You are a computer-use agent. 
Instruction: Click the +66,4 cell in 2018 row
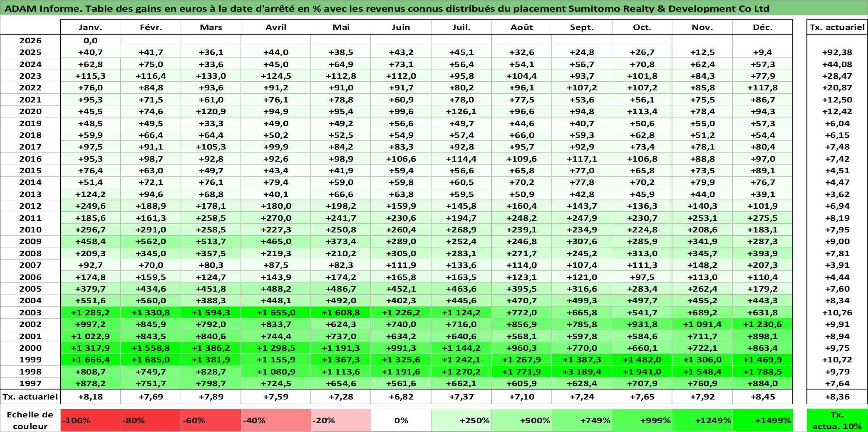[x=151, y=135]
